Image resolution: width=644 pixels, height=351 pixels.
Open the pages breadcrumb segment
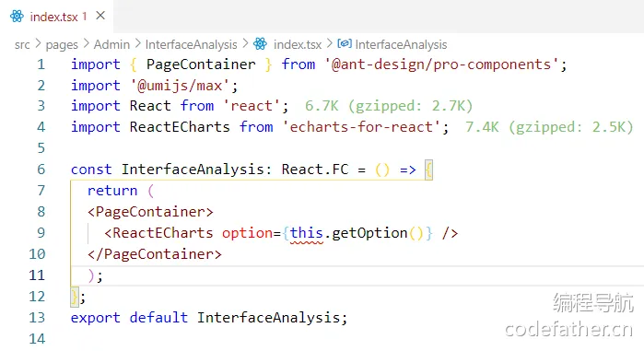point(62,44)
